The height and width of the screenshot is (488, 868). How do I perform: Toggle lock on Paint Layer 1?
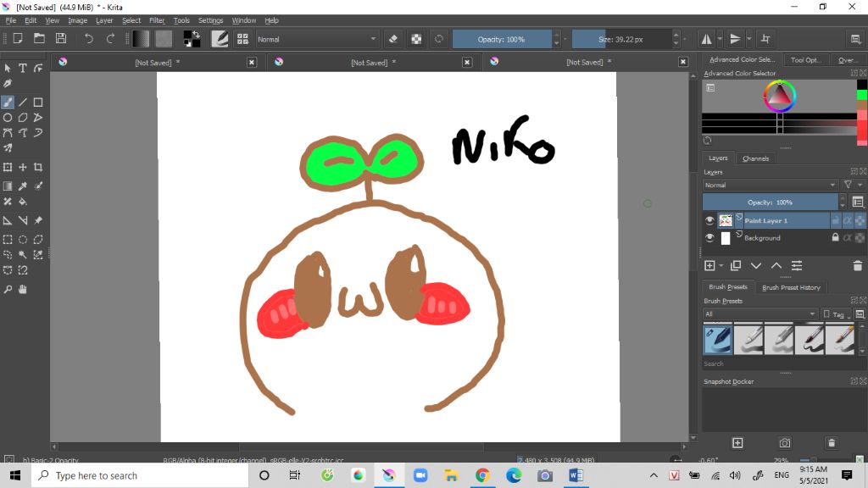coord(835,220)
